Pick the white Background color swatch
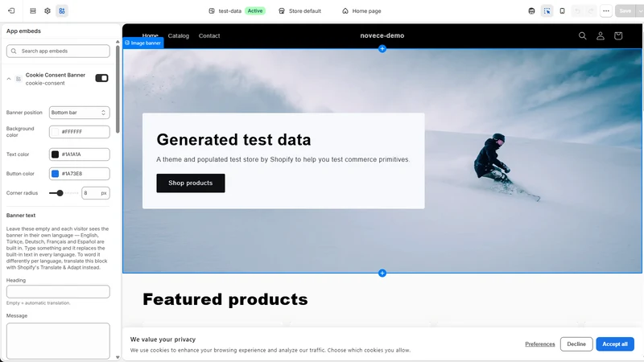Viewport: 644px width, 362px height. [55, 132]
